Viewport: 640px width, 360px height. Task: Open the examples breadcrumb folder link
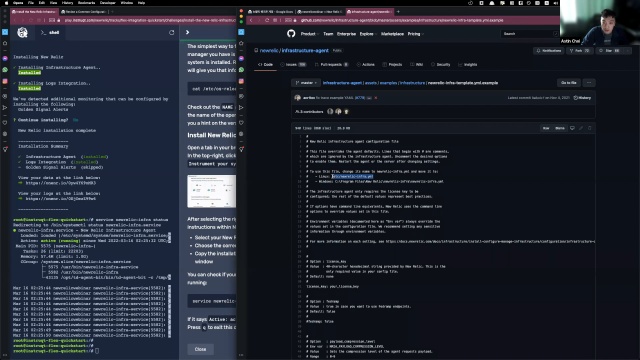[388, 83]
